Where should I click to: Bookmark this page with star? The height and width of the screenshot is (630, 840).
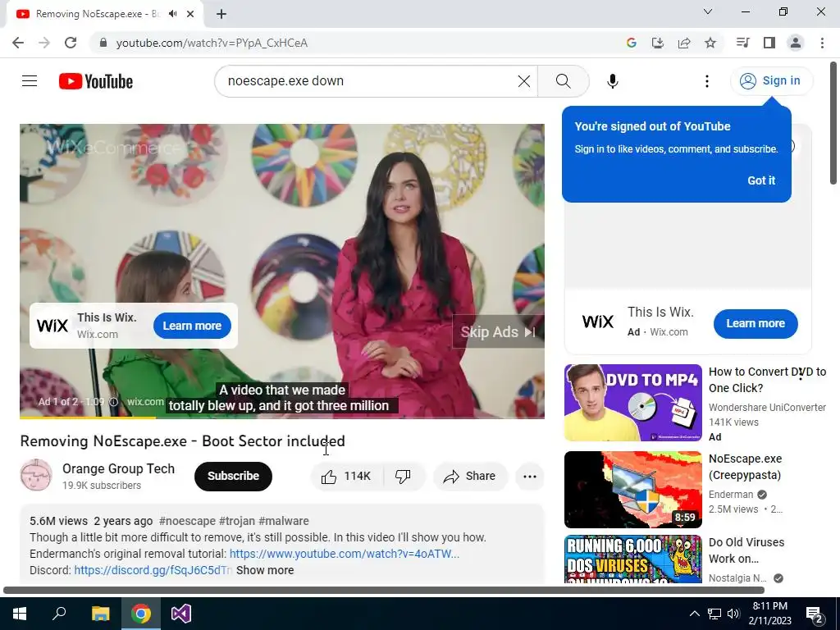pyautogui.click(x=710, y=43)
